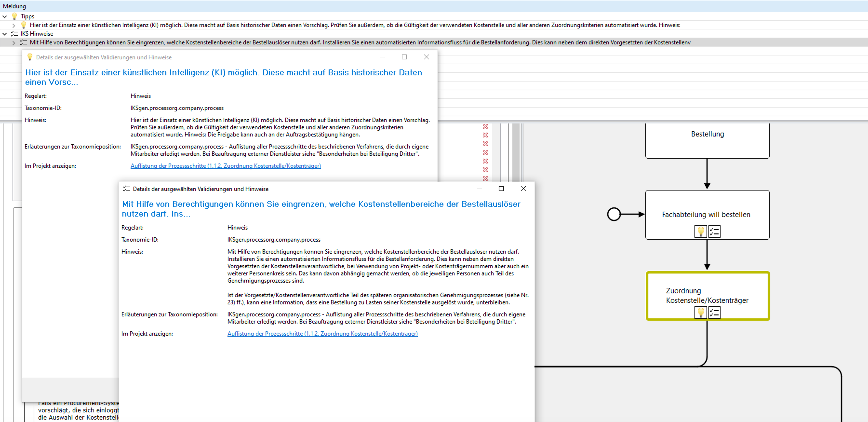Click the BPMN start event circle
The height and width of the screenshot is (422, 868).
[x=614, y=214]
